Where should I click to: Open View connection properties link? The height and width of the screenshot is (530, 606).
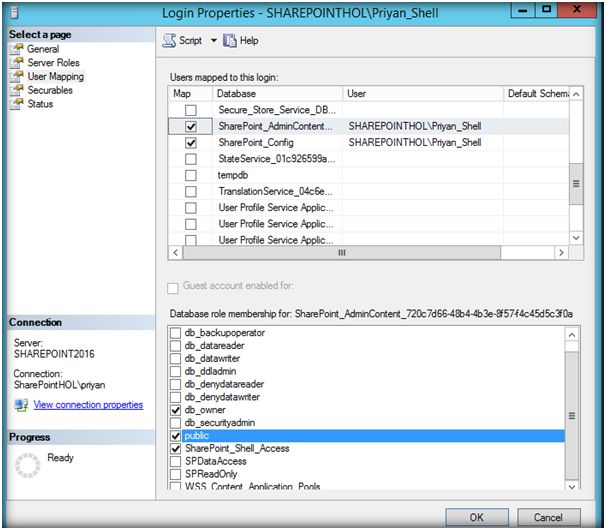click(x=88, y=405)
